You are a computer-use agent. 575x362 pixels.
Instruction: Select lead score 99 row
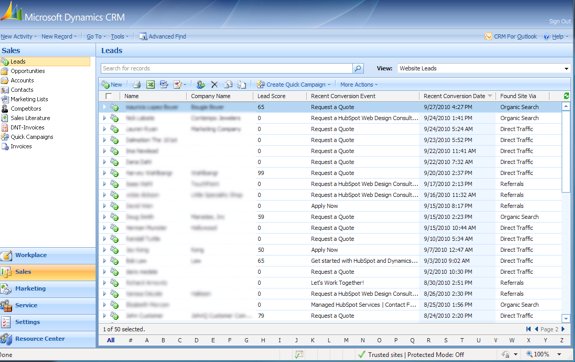click(330, 173)
